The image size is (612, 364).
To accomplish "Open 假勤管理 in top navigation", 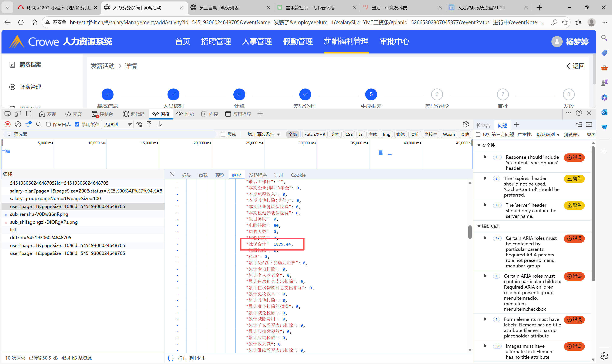I will [298, 41].
